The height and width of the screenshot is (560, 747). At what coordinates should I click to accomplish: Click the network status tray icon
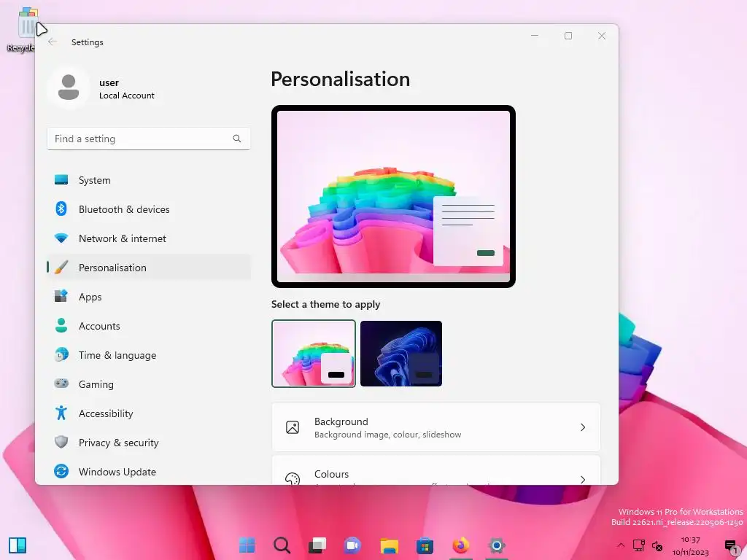tap(639, 545)
